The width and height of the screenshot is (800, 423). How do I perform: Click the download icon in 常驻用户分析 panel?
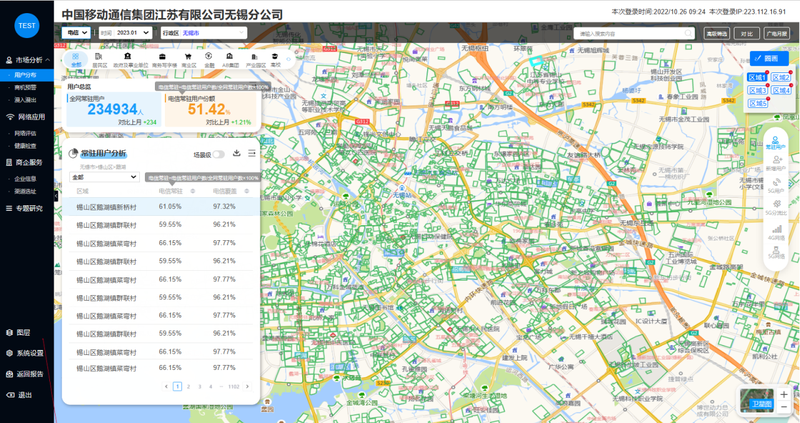237,153
